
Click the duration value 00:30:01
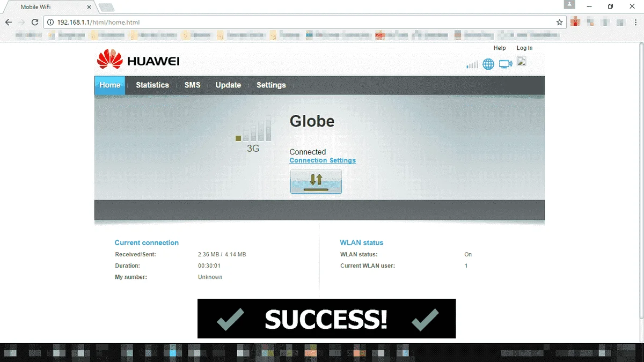point(209,266)
